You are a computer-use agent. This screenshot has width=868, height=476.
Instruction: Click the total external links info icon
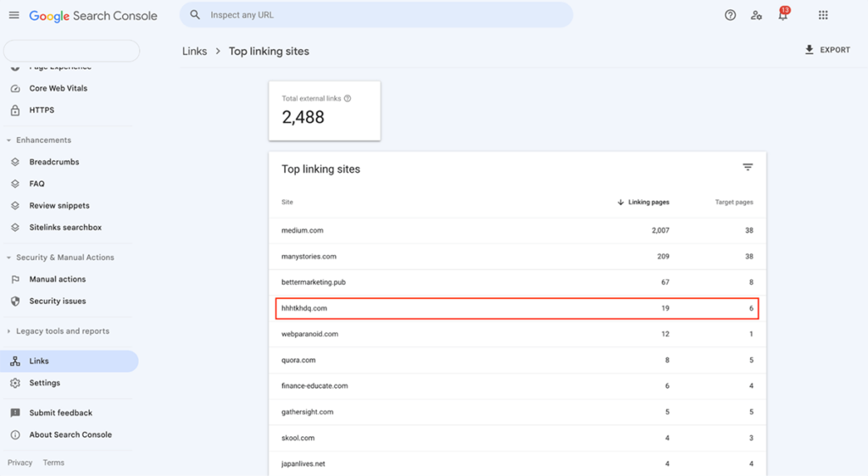coord(348,98)
